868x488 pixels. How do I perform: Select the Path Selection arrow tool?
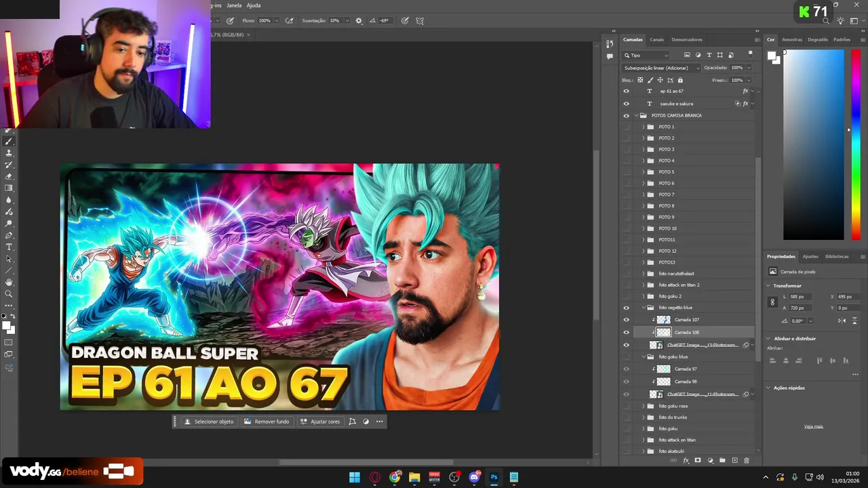[x=9, y=258]
